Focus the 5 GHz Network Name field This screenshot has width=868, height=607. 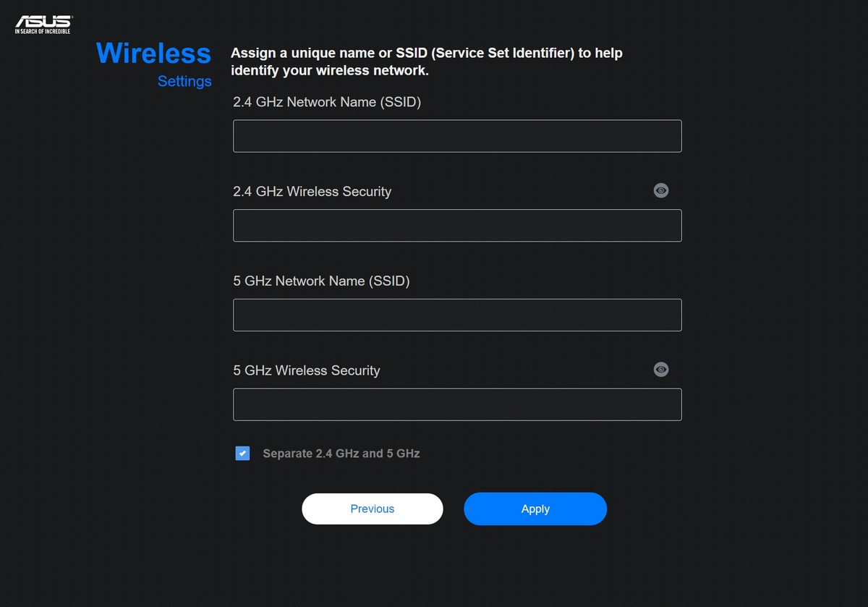(x=457, y=315)
